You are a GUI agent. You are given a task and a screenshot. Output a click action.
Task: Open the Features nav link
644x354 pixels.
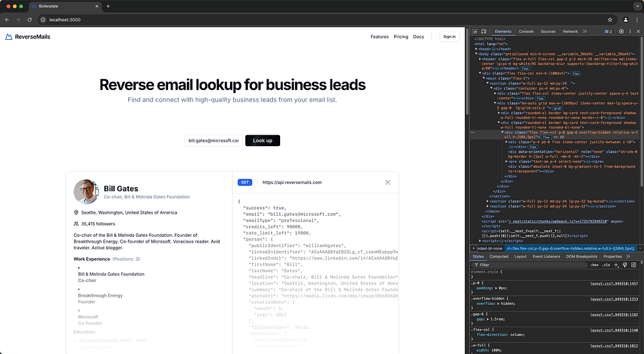coord(379,37)
